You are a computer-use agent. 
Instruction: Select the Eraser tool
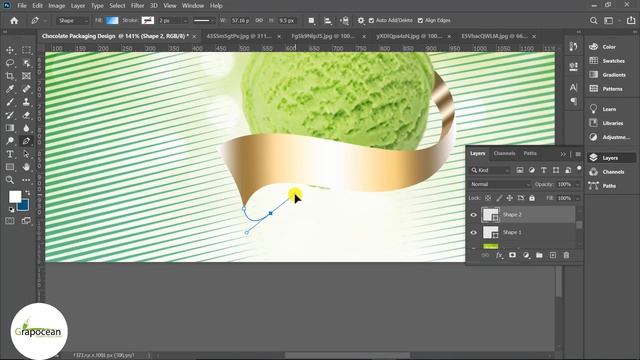click(26, 115)
